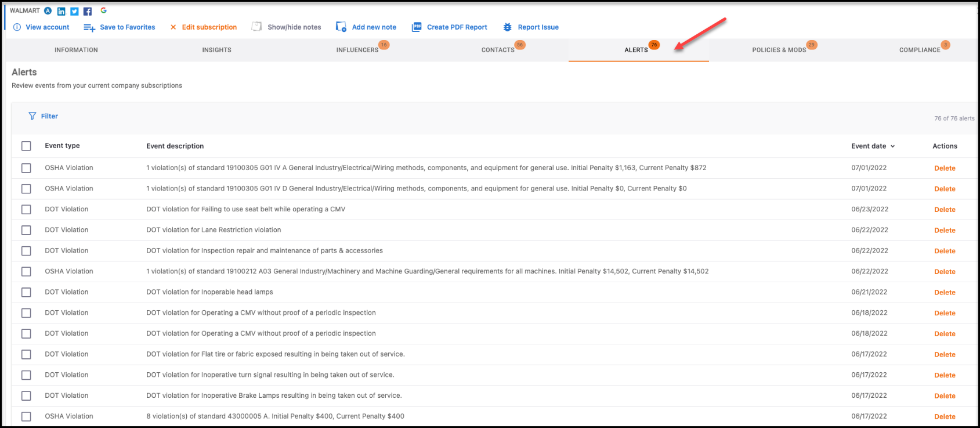Click the Report Issue bug icon
The width and height of the screenshot is (980, 428).
tap(508, 27)
